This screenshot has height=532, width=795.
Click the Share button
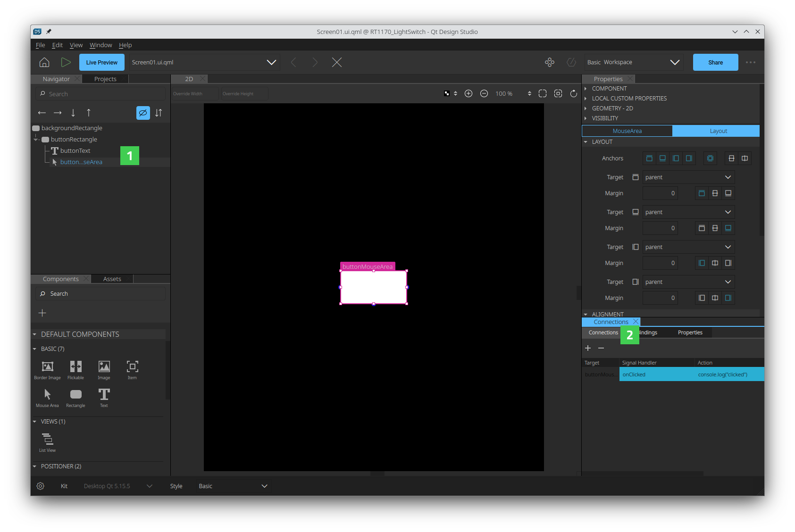click(715, 62)
